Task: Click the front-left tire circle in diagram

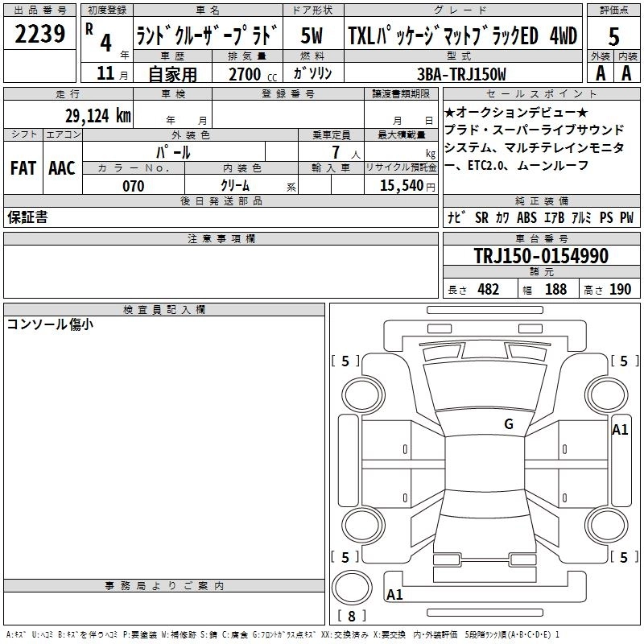Action: click(363, 395)
